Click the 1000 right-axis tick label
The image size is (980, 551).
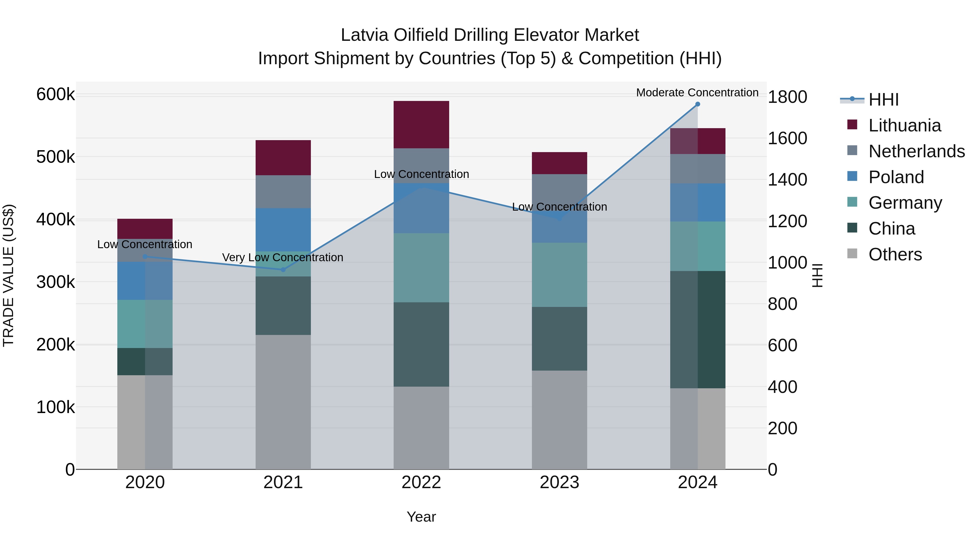click(788, 263)
